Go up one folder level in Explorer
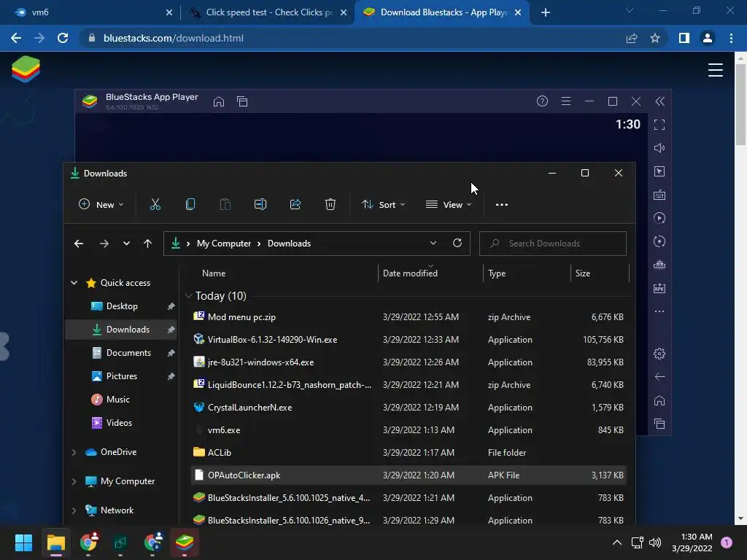The width and height of the screenshot is (747, 560). (x=147, y=244)
